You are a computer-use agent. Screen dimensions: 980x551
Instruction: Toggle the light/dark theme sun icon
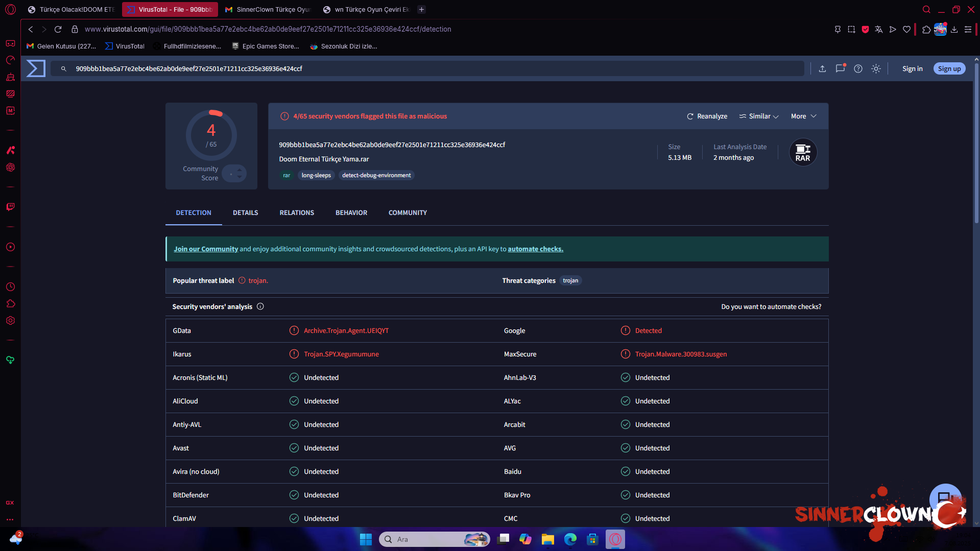(x=876, y=68)
